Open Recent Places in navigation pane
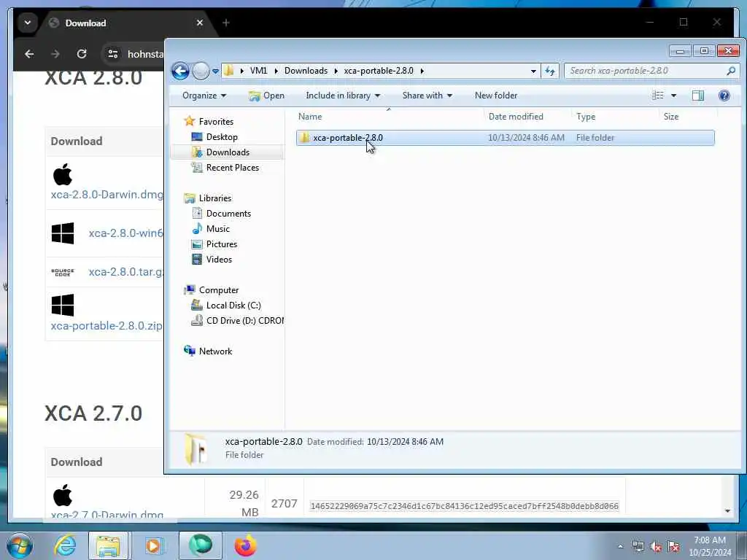The image size is (747, 560). tap(233, 167)
